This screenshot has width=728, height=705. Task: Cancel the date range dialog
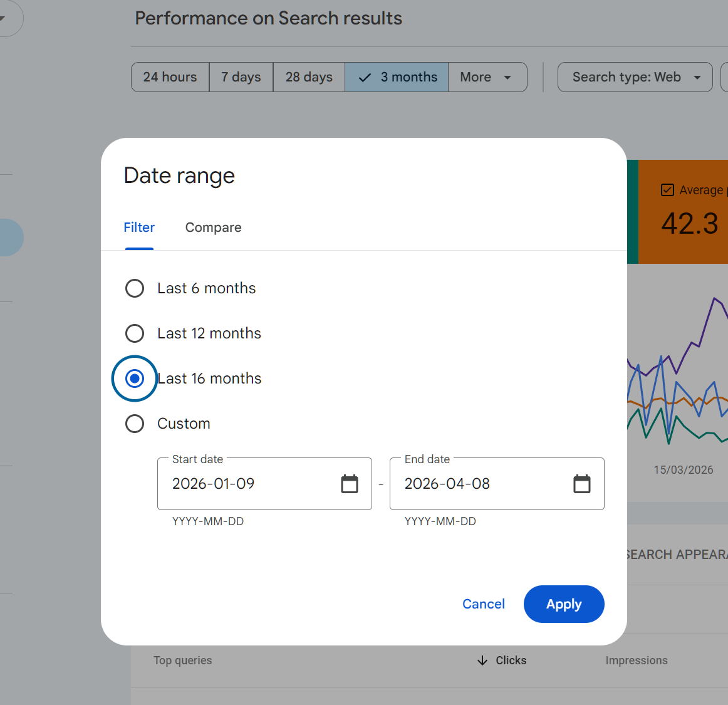tap(483, 604)
